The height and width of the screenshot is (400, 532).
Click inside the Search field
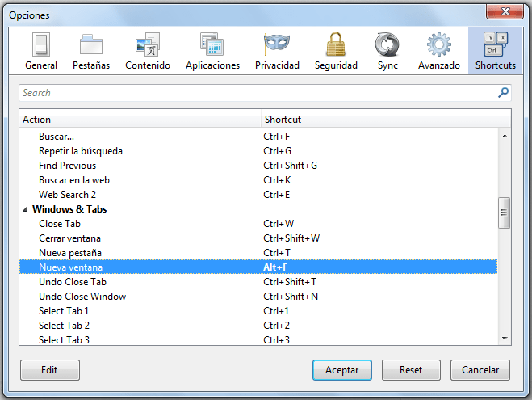pyautogui.click(x=257, y=93)
